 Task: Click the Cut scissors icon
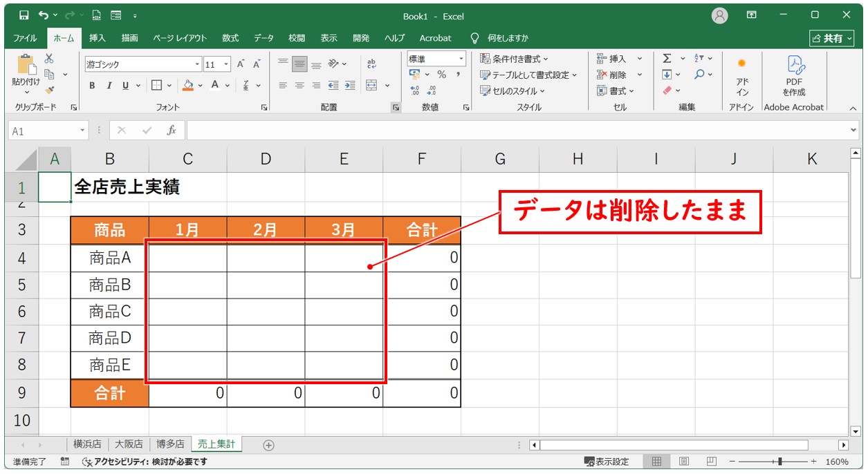click(49, 59)
